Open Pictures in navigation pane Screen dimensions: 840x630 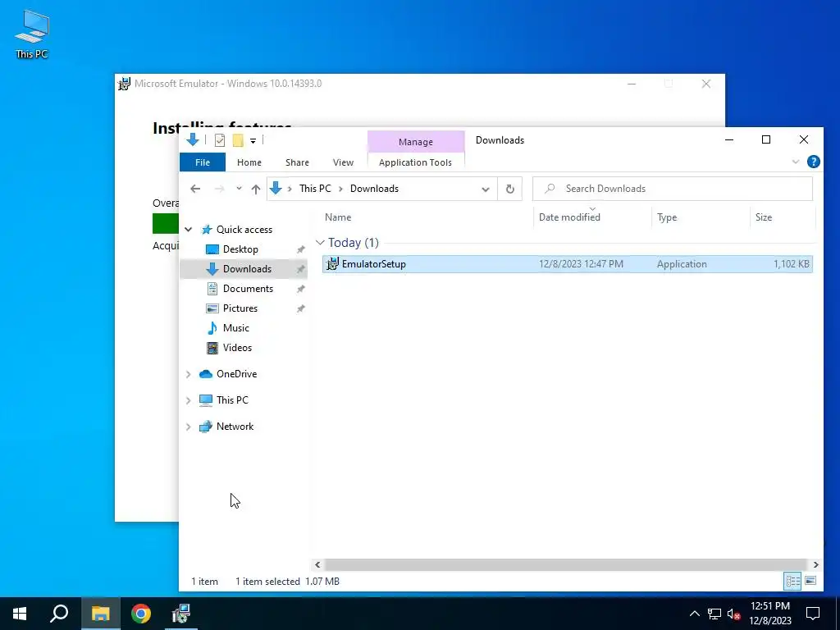point(240,308)
